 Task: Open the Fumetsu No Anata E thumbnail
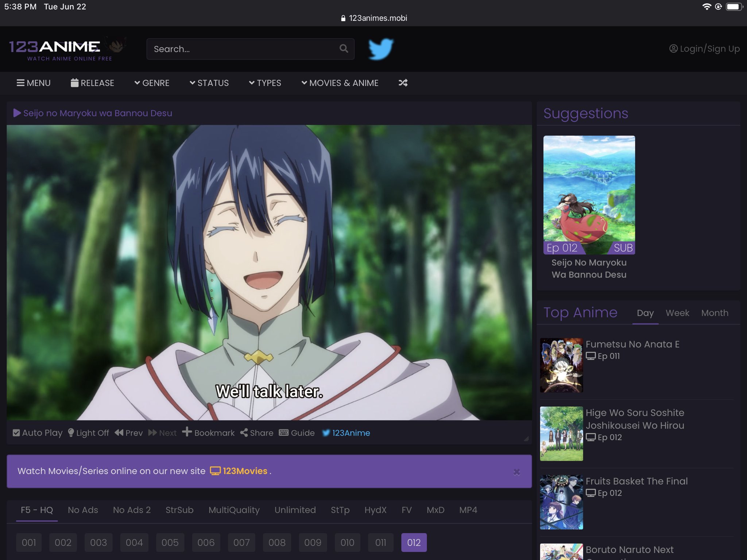click(x=561, y=365)
